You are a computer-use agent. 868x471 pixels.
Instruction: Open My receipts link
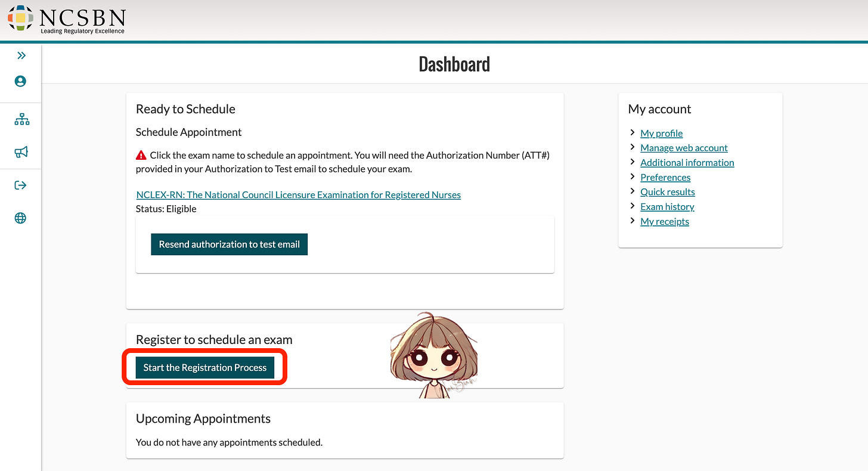point(665,221)
